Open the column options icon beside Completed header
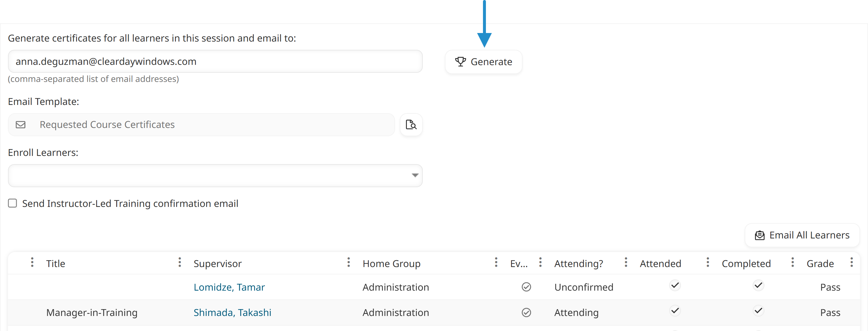Image resolution: width=868 pixels, height=331 pixels. 708,263
